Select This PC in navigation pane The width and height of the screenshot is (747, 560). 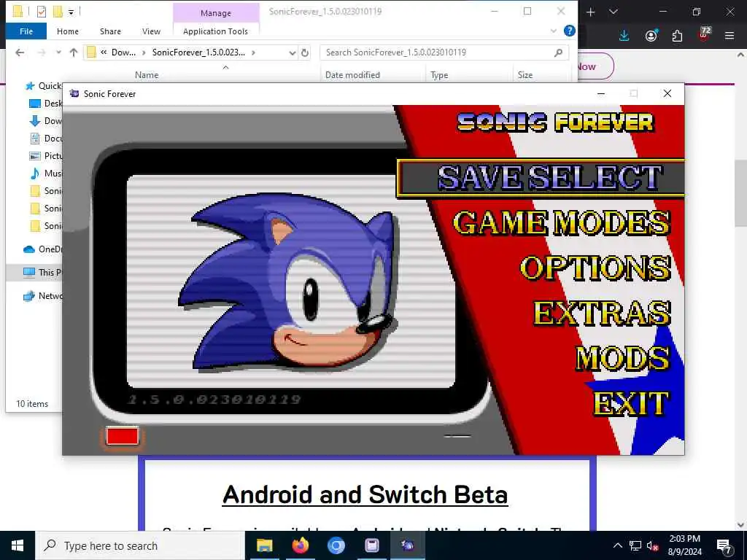(42, 273)
